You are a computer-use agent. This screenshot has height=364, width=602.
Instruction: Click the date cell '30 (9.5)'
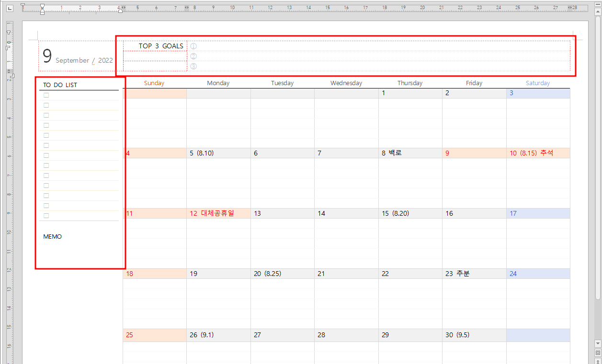click(474, 335)
